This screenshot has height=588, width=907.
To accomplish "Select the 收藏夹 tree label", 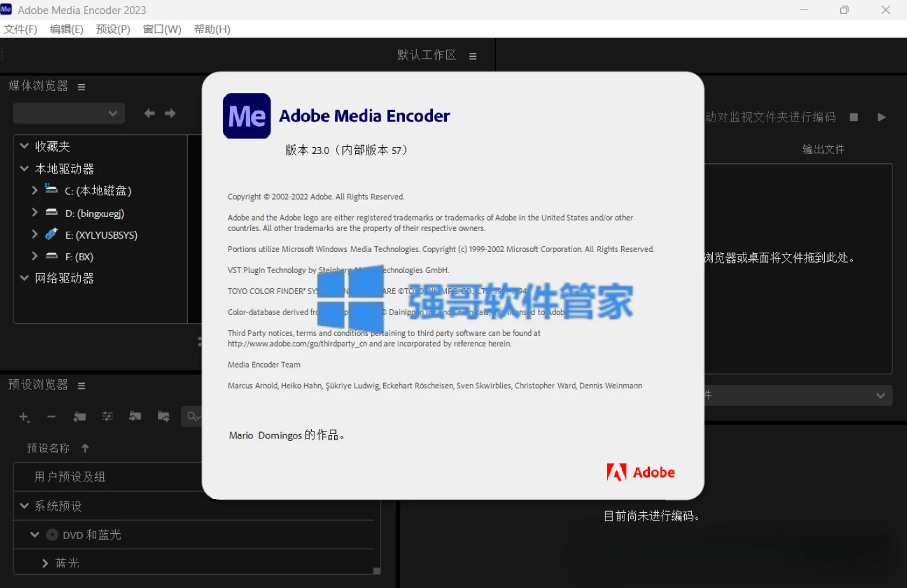I will point(52,146).
